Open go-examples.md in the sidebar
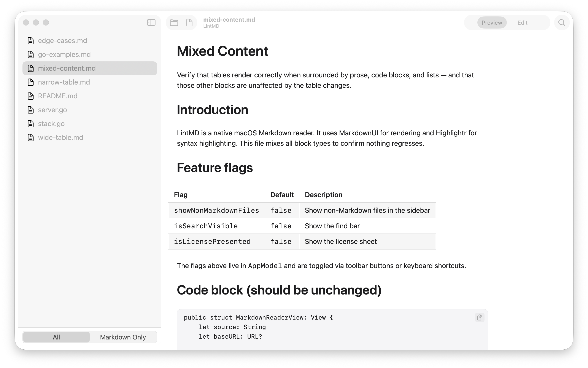This screenshot has width=588, height=368. pyautogui.click(x=89, y=54)
